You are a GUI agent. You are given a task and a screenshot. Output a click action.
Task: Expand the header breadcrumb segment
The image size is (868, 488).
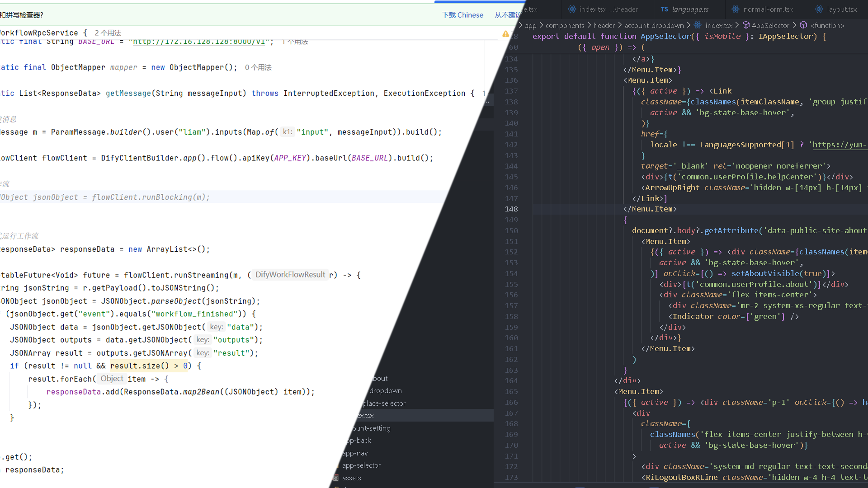tap(604, 25)
